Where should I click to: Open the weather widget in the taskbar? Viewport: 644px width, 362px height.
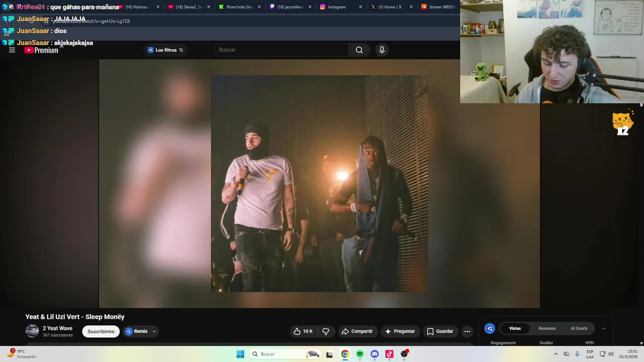click(x=21, y=353)
